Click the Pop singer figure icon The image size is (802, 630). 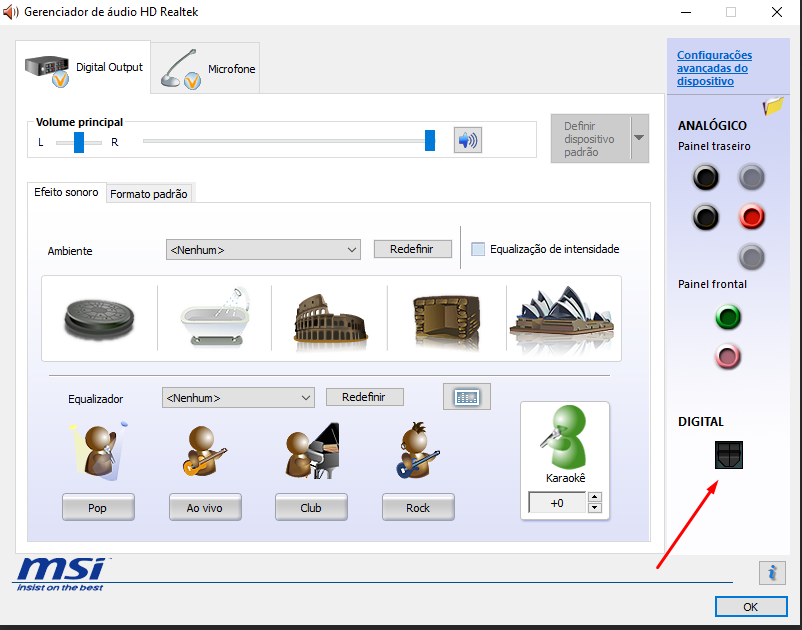pyautogui.click(x=98, y=451)
